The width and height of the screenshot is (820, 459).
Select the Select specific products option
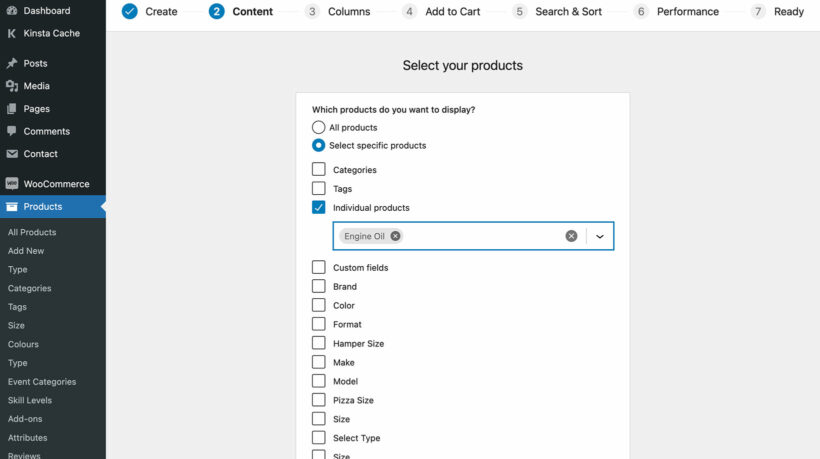pyautogui.click(x=318, y=145)
